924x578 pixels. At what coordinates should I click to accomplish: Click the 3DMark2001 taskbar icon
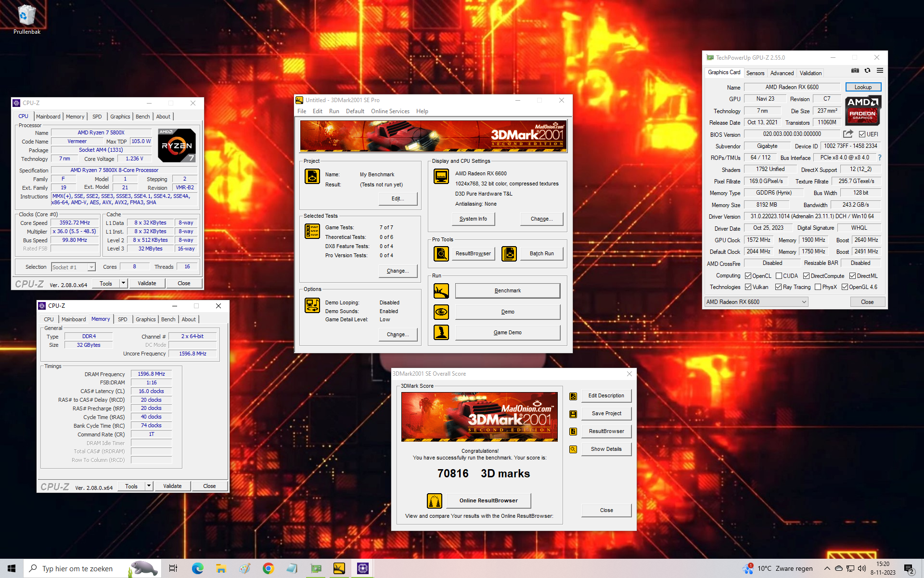click(339, 568)
